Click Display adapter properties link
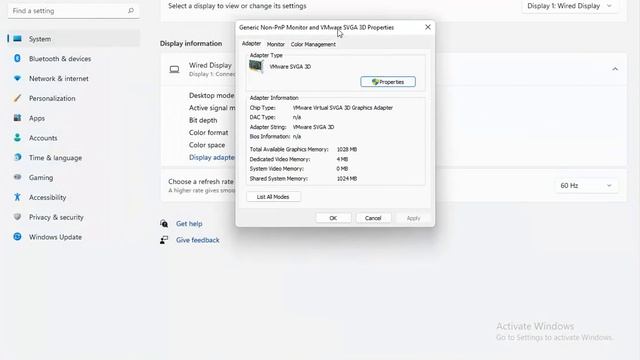The image size is (640, 360). (212, 157)
